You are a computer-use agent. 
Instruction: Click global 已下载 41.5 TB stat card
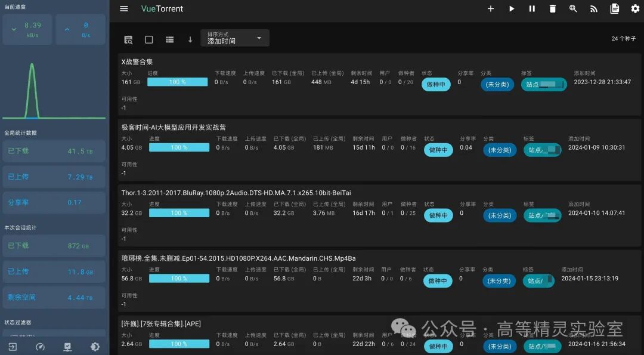[54, 151]
